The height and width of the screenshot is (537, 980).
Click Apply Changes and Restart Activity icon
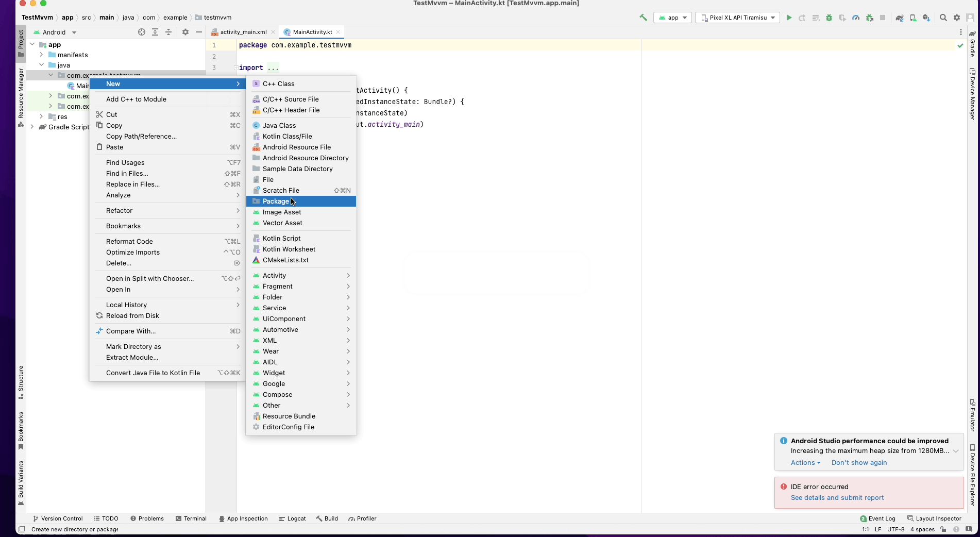point(802,18)
